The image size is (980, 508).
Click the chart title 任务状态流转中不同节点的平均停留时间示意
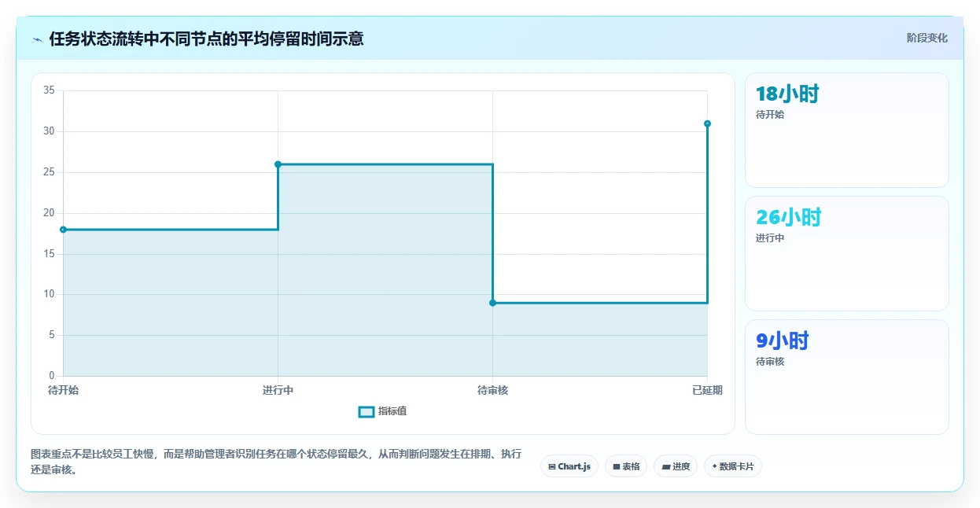point(206,39)
